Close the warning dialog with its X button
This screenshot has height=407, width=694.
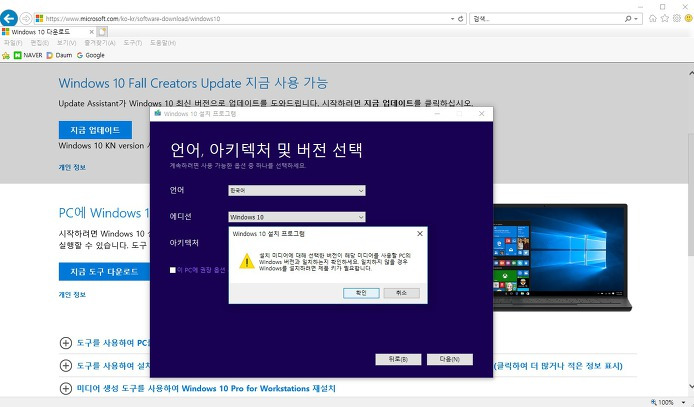420,234
